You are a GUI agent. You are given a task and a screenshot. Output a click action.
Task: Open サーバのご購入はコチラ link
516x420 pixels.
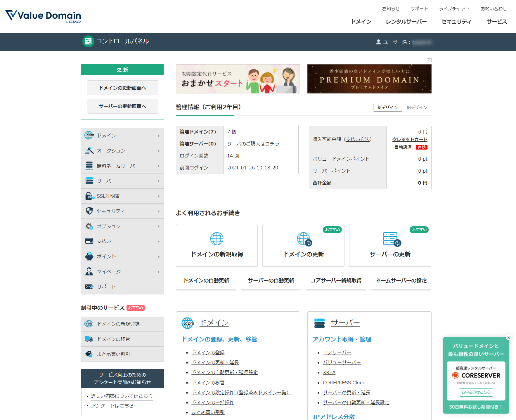pyautogui.click(x=253, y=144)
